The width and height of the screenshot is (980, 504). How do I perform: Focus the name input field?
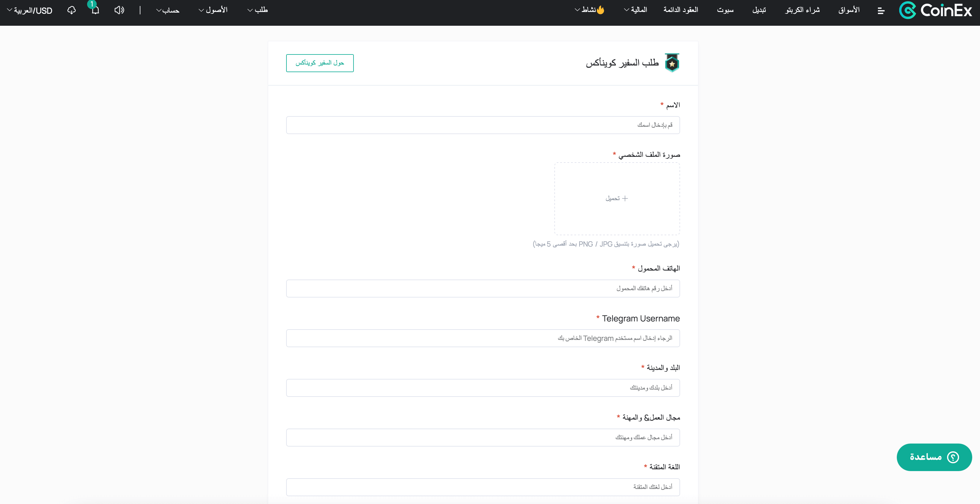pos(483,125)
